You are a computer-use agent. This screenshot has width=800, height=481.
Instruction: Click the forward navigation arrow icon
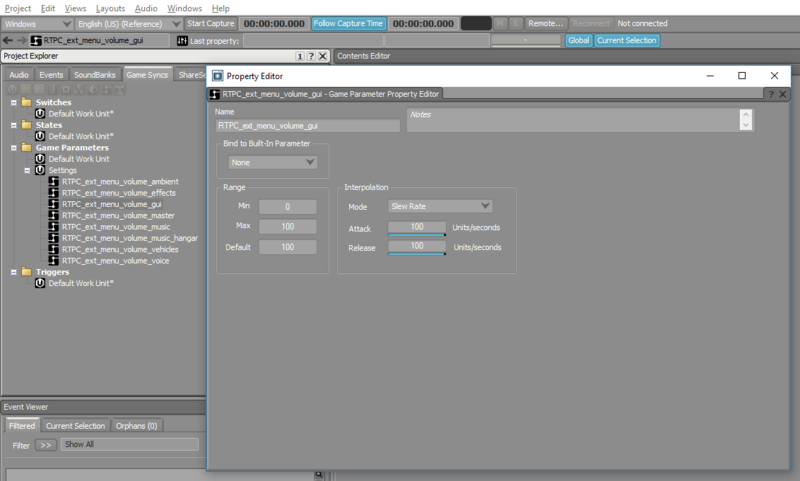point(21,40)
